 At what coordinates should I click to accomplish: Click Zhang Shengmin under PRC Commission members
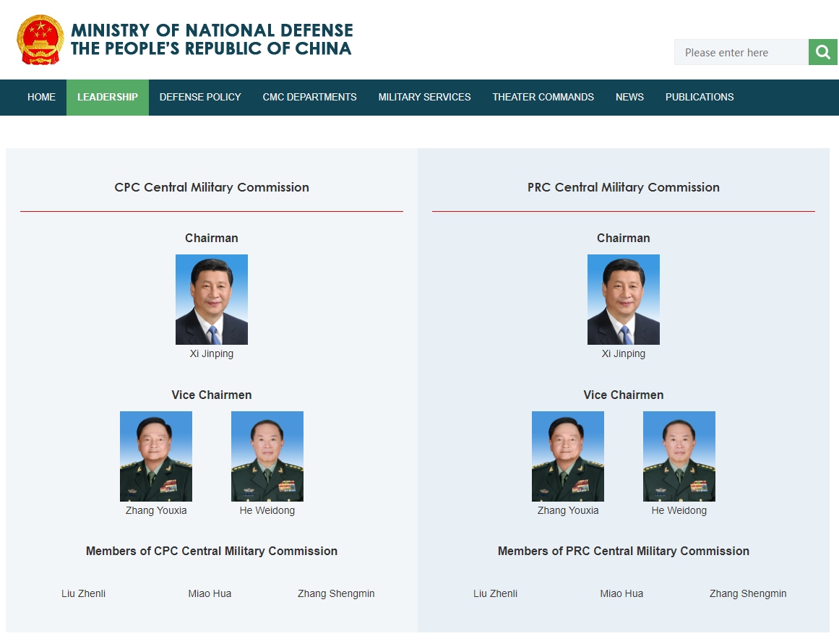(748, 593)
